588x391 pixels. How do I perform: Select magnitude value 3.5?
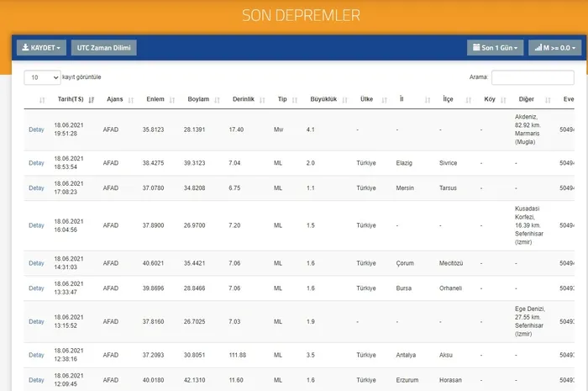tap(311, 355)
